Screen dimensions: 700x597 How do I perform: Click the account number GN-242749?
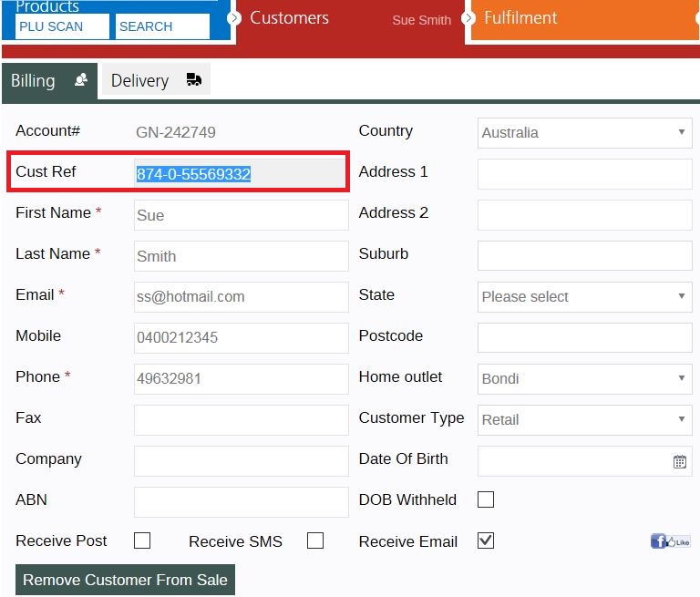tap(176, 132)
